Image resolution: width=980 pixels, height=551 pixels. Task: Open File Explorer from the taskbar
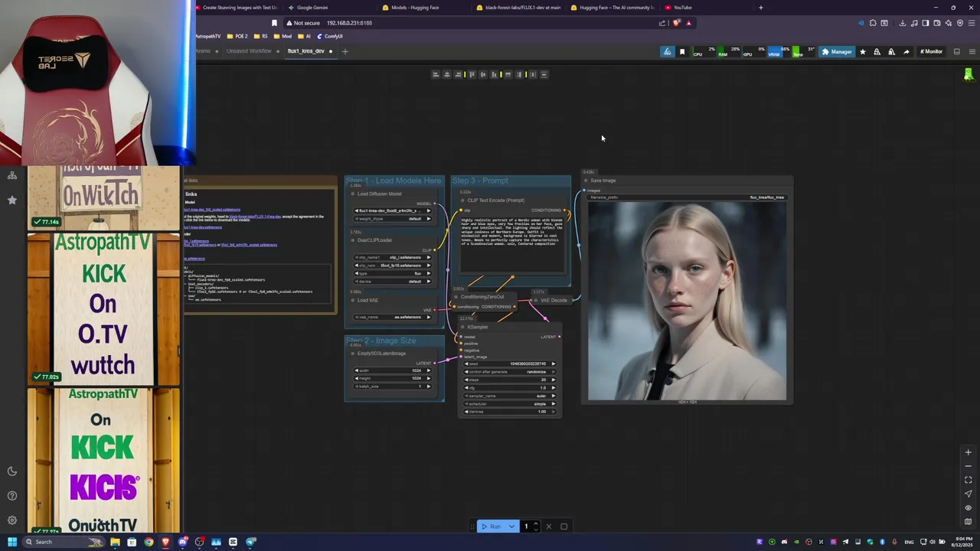(115, 542)
